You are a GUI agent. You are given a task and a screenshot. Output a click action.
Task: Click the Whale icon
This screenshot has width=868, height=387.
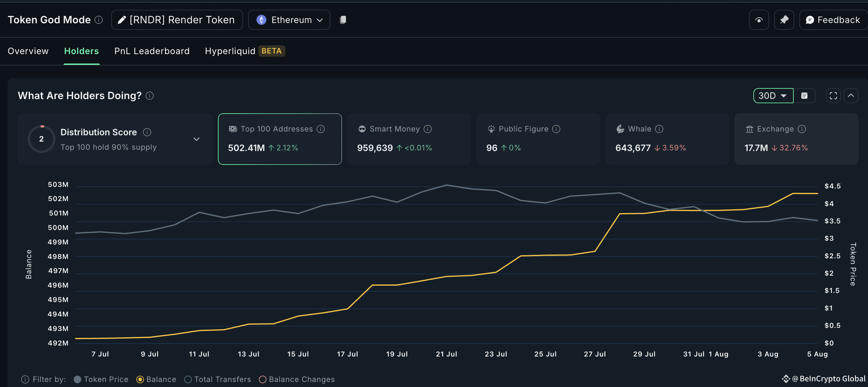[620, 129]
